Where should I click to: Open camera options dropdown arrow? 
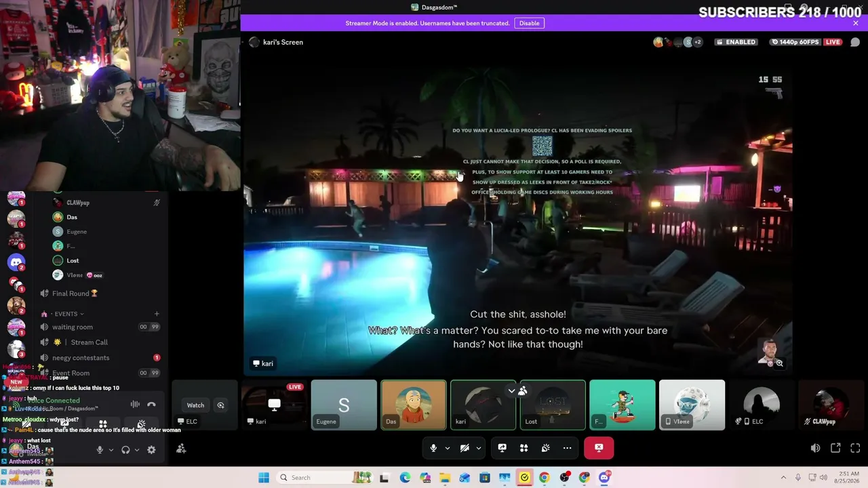pos(479,448)
